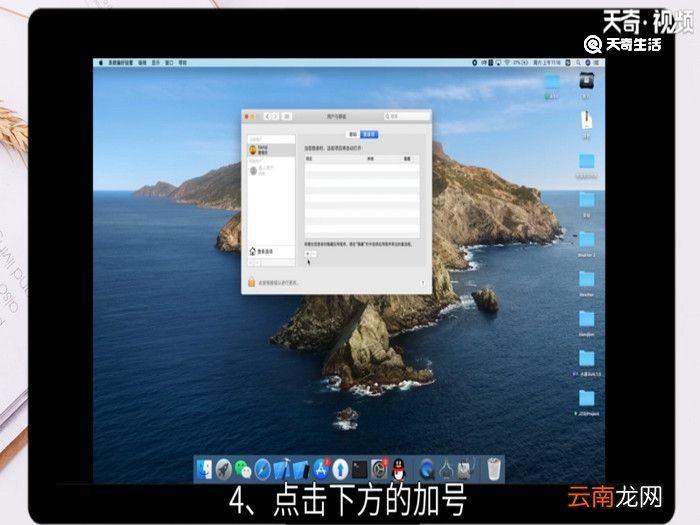The image size is (700, 525).
Task: Click the plus button below the login items list
Action: 308,254
